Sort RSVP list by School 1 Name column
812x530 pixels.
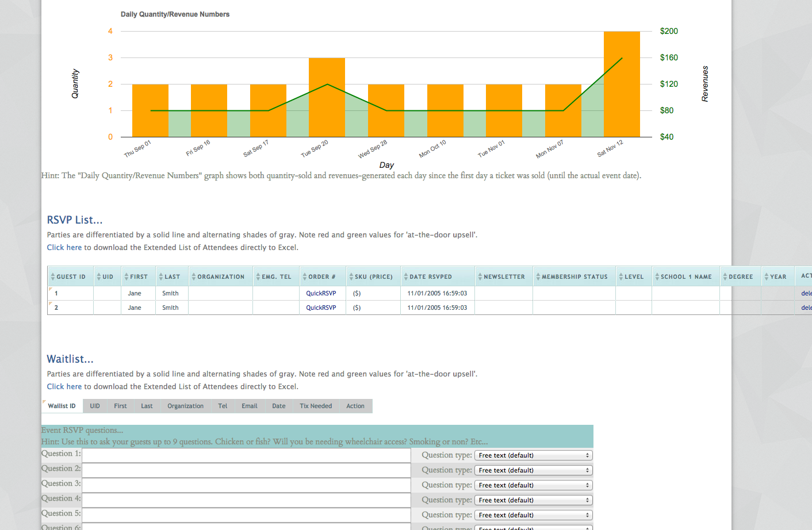click(685, 276)
